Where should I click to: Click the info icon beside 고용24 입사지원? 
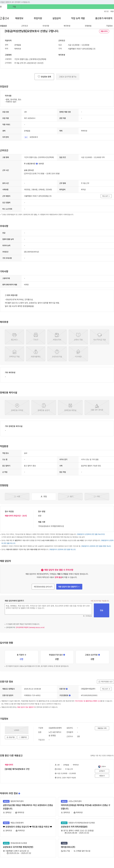tap(99, 655)
